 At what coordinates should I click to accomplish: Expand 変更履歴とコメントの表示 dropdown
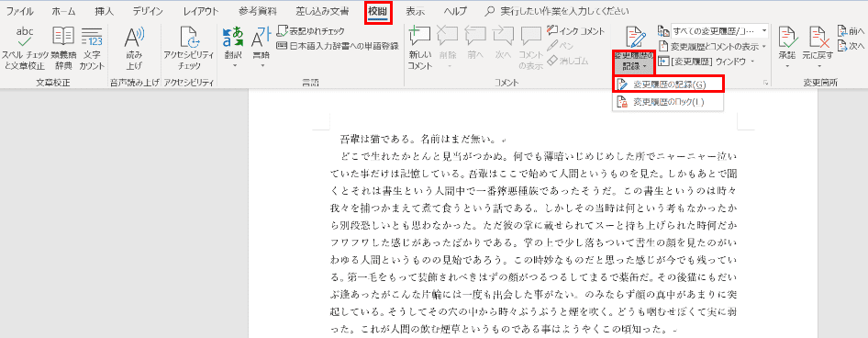pyautogui.click(x=764, y=46)
